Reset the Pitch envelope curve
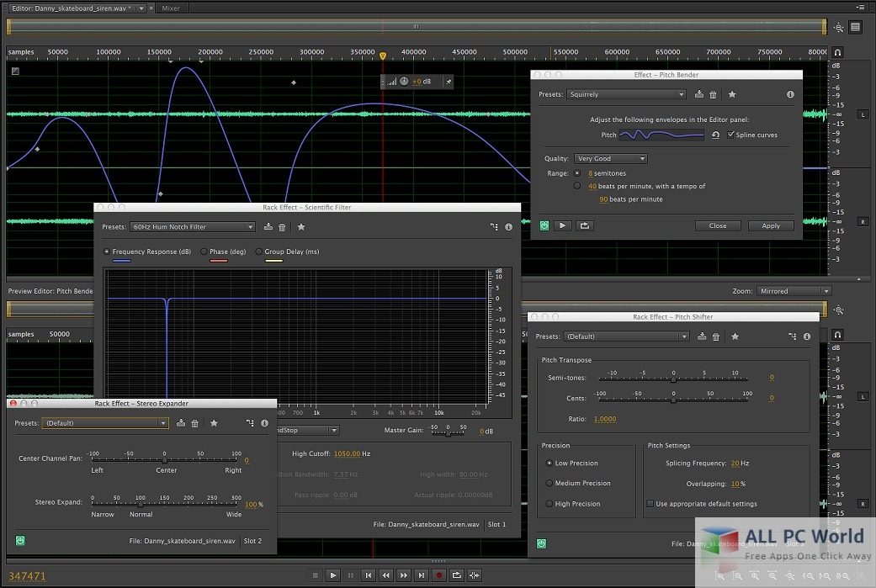876x588 pixels. tap(715, 135)
